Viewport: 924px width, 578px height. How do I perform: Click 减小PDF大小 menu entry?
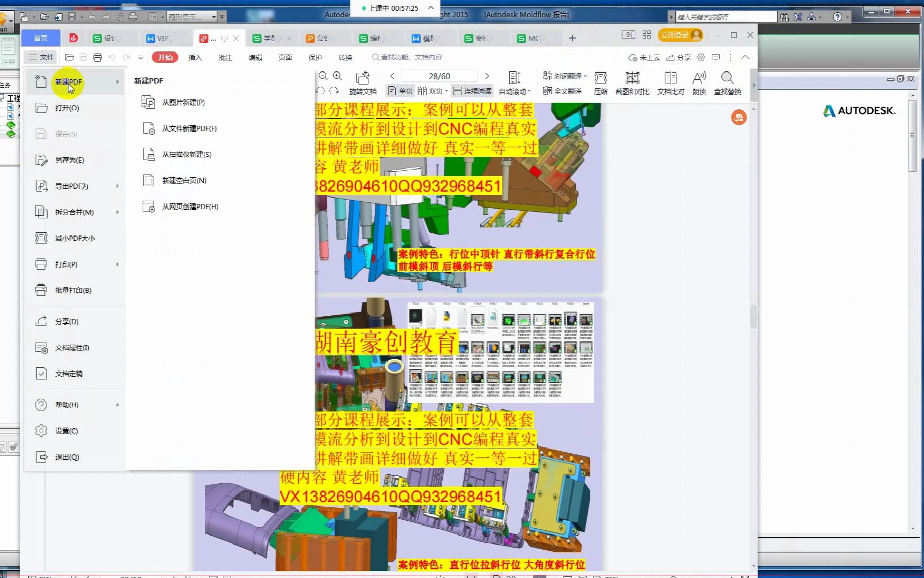75,238
